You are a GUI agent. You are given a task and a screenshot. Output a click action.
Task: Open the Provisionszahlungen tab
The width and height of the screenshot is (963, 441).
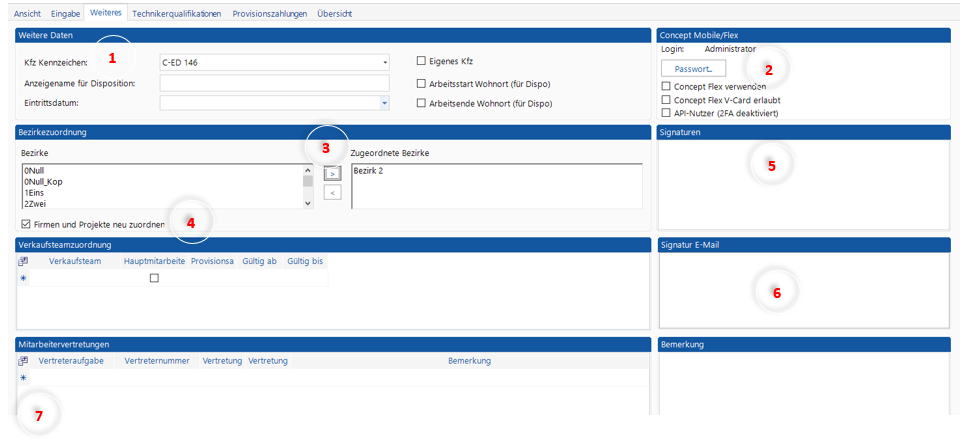coord(269,14)
